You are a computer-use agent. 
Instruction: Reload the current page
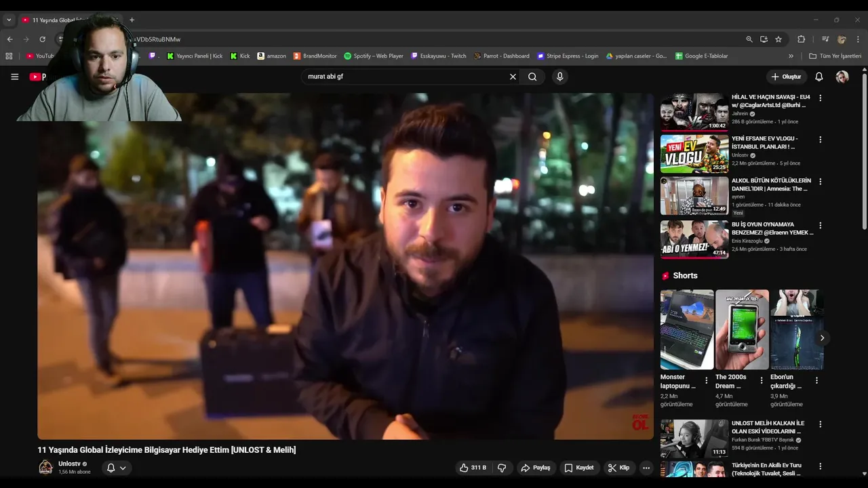pyautogui.click(x=42, y=39)
